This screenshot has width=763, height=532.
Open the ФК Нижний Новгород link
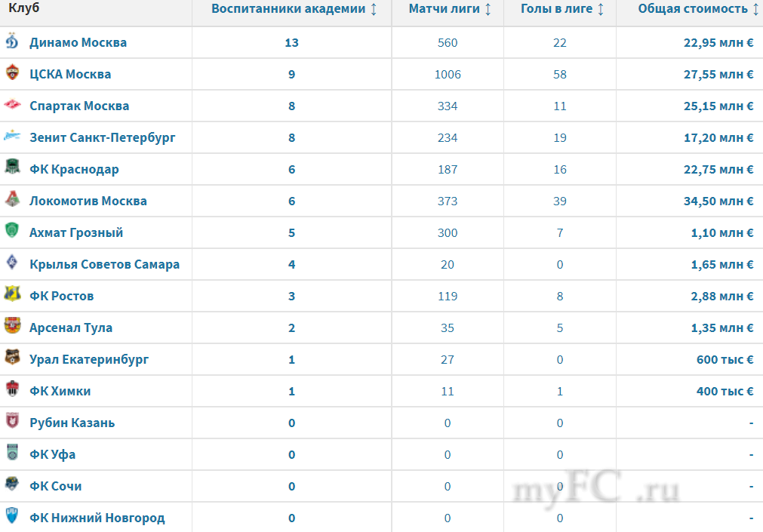click(x=97, y=518)
